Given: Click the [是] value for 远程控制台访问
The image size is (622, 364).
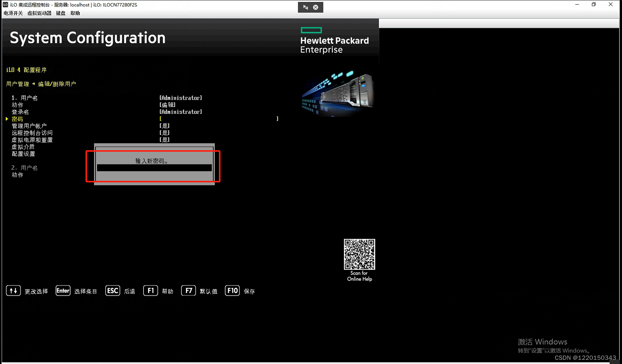Looking at the screenshot, I should 165,133.
